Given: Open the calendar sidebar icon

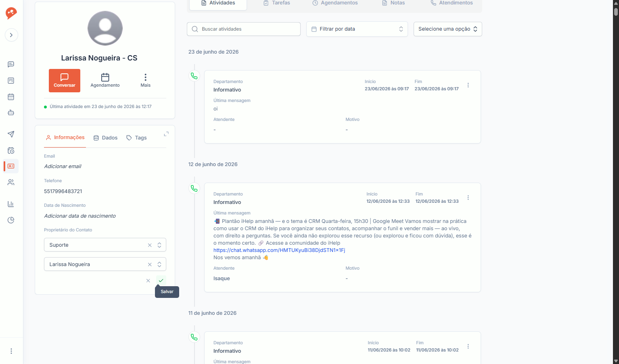Looking at the screenshot, I should (11, 97).
